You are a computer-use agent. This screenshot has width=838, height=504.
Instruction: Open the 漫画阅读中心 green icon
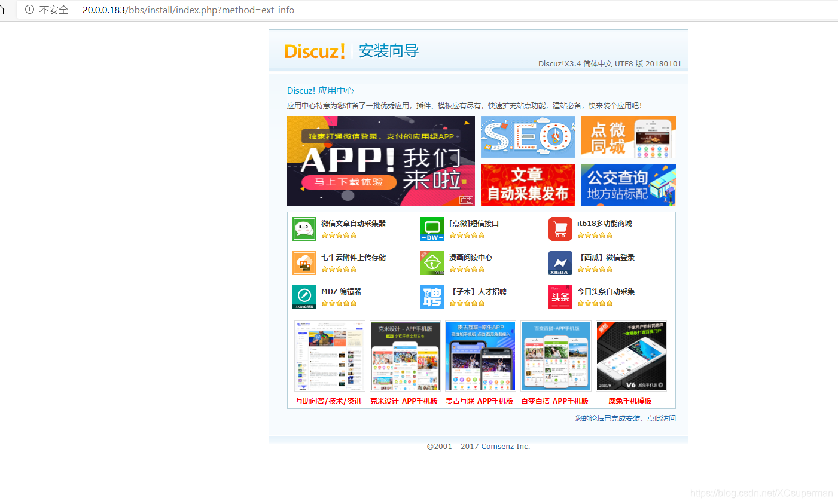(432, 263)
